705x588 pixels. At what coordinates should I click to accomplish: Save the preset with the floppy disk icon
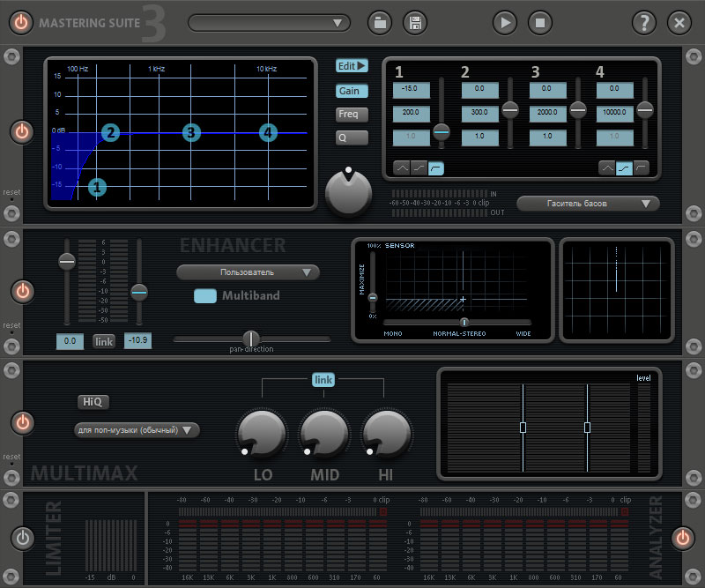(416, 23)
